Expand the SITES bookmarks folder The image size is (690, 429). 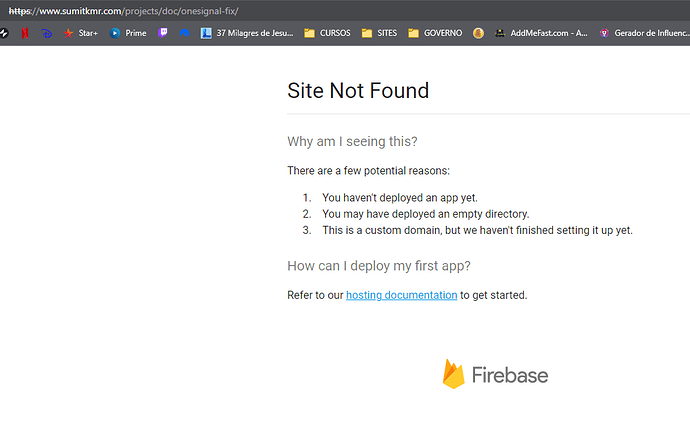point(379,33)
